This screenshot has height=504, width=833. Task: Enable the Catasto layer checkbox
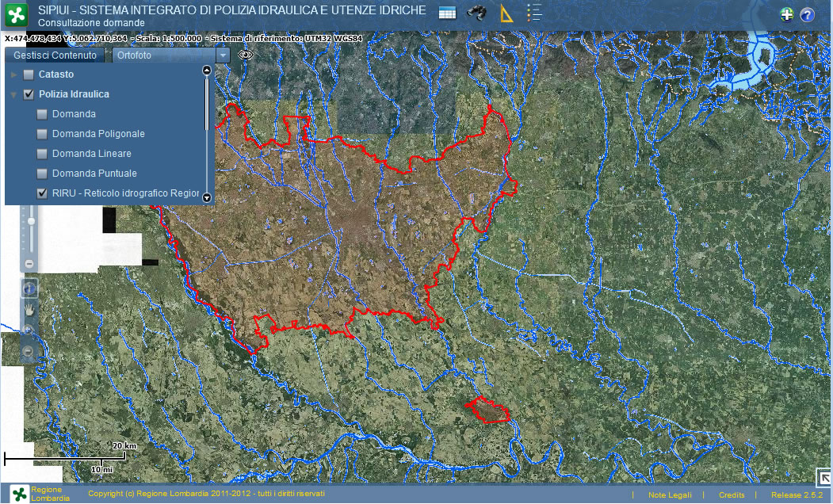29,74
